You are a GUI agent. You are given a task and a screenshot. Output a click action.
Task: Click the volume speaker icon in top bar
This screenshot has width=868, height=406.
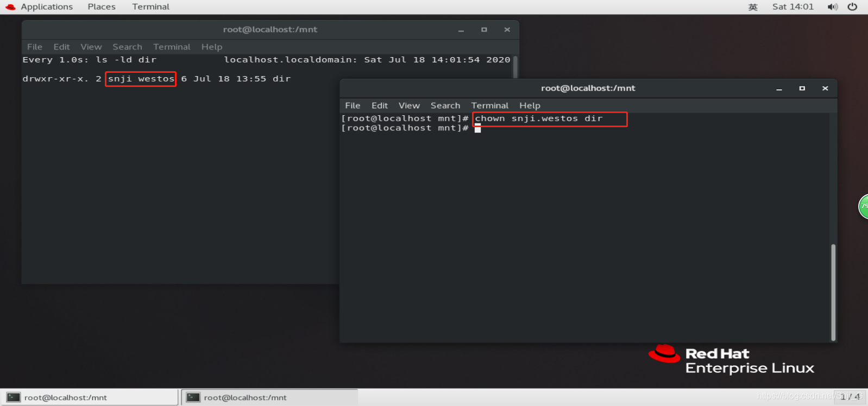pyautogui.click(x=832, y=7)
